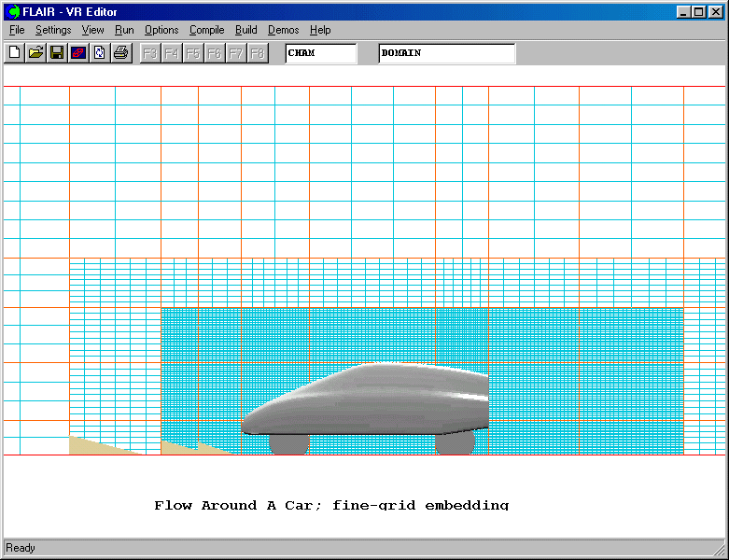
Task: Open the Settings menu
Action: click(53, 30)
